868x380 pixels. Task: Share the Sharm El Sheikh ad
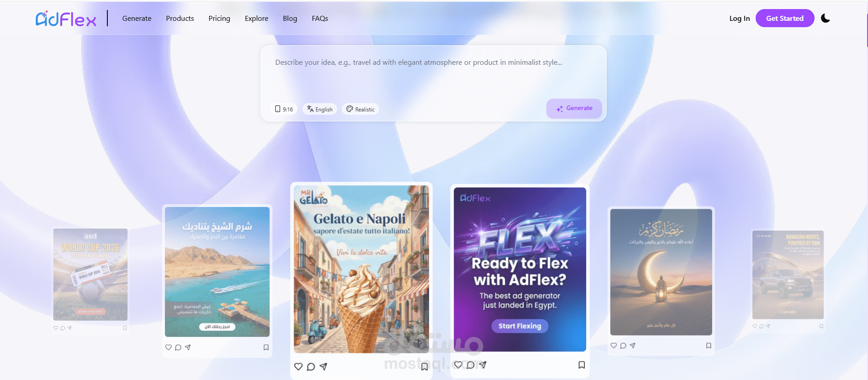pos(188,347)
